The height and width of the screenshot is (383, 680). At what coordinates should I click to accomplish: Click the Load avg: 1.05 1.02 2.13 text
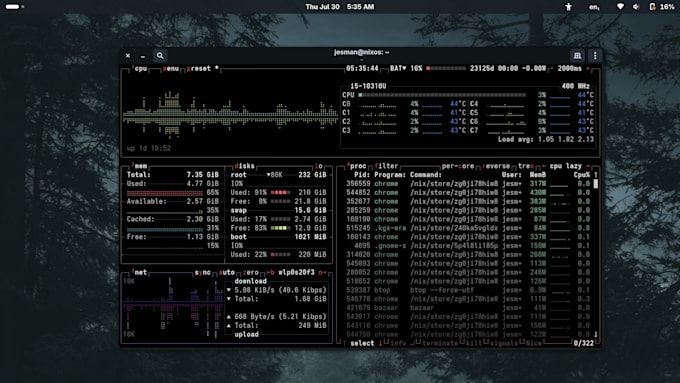pyautogui.click(x=546, y=139)
